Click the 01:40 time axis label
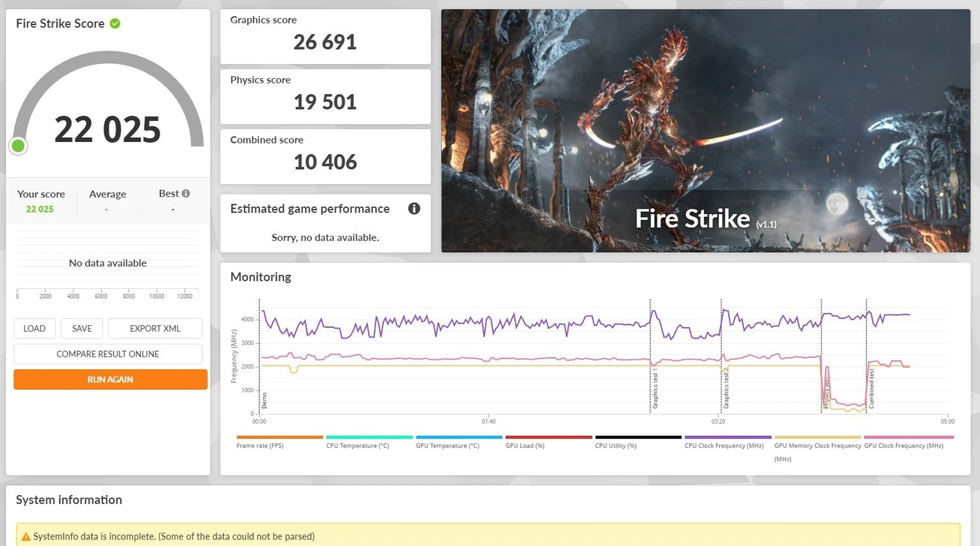Viewport: 980px width, 546px height. coord(488,421)
